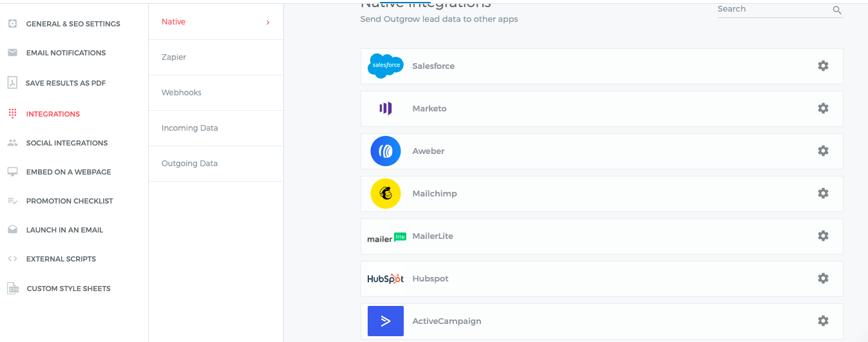This screenshot has height=342, width=868.
Task: Open Email Notifications settings
Action: (x=66, y=53)
